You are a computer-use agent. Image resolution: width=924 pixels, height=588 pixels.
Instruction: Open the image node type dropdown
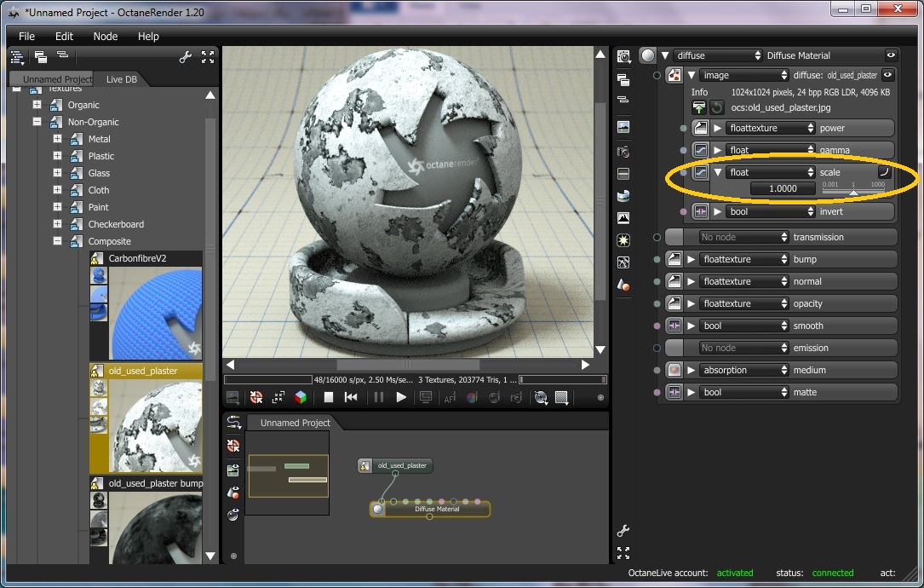pyautogui.click(x=744, y=76)
